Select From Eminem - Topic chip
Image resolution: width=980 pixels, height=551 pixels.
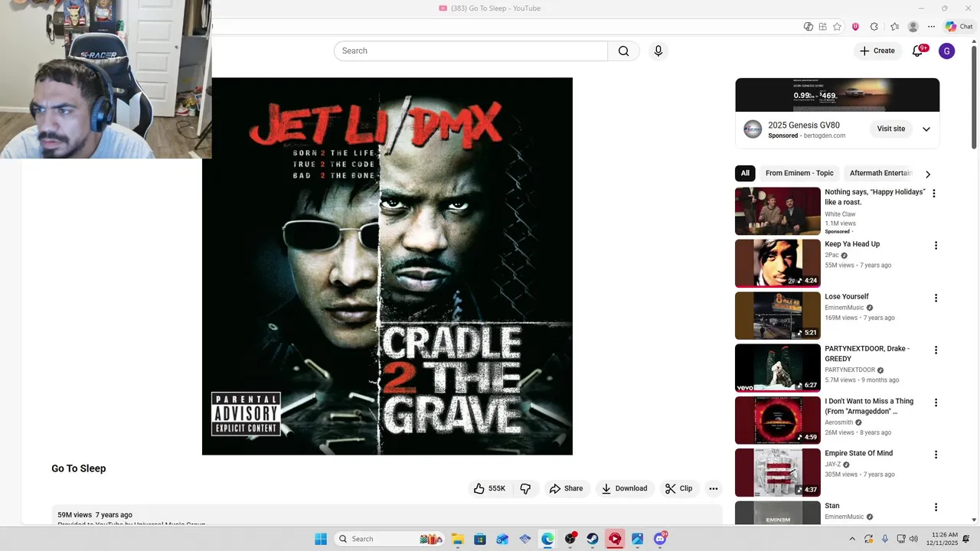[799, 173]
